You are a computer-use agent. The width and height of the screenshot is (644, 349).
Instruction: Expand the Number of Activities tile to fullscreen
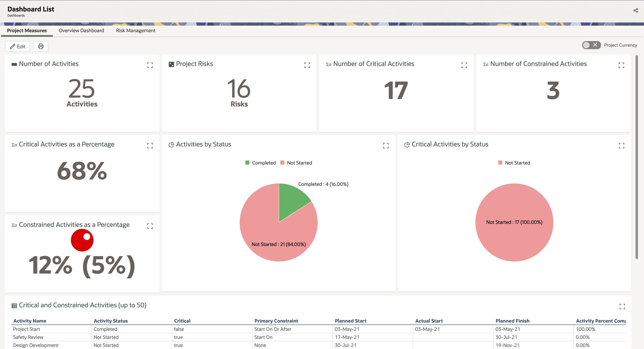[150, 65]
